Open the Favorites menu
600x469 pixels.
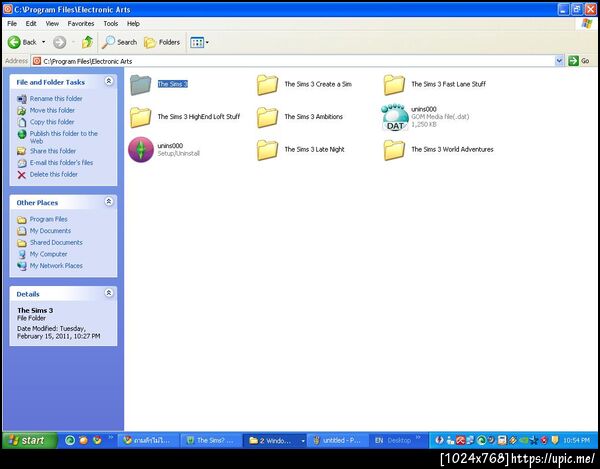(x=81, y=23)
